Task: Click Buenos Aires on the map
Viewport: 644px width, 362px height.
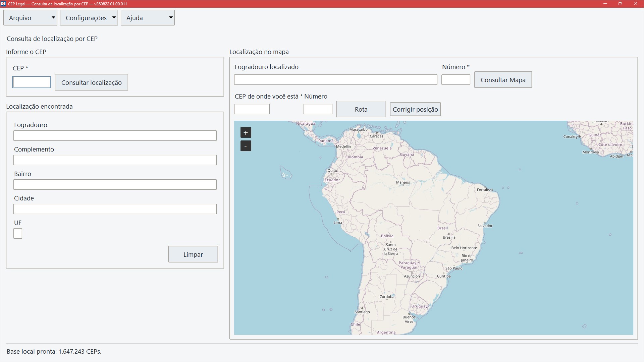Action: 409,319
